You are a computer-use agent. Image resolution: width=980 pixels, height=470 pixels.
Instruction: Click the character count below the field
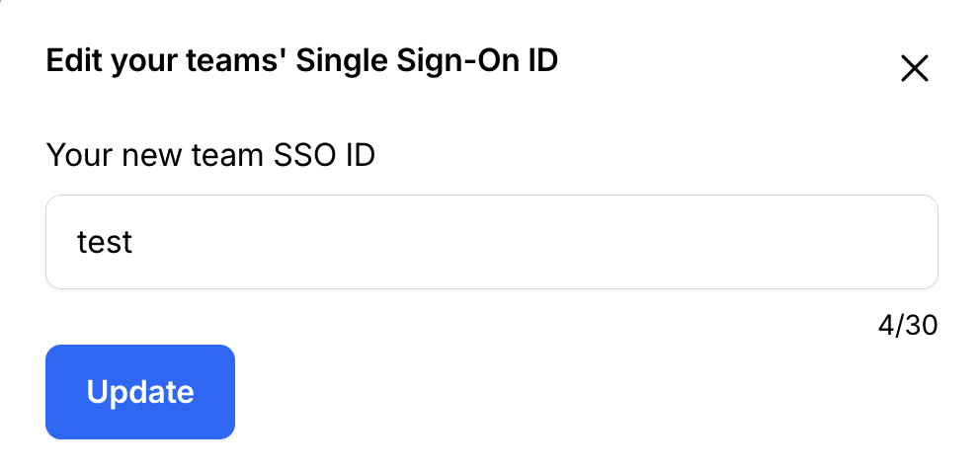tap(907, 325)
